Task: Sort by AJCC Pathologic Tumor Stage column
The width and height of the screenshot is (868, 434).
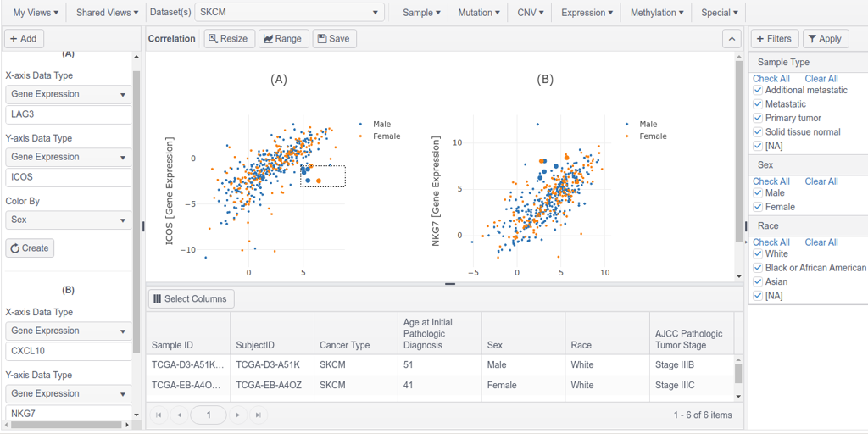Action: (x=691, y=332)
